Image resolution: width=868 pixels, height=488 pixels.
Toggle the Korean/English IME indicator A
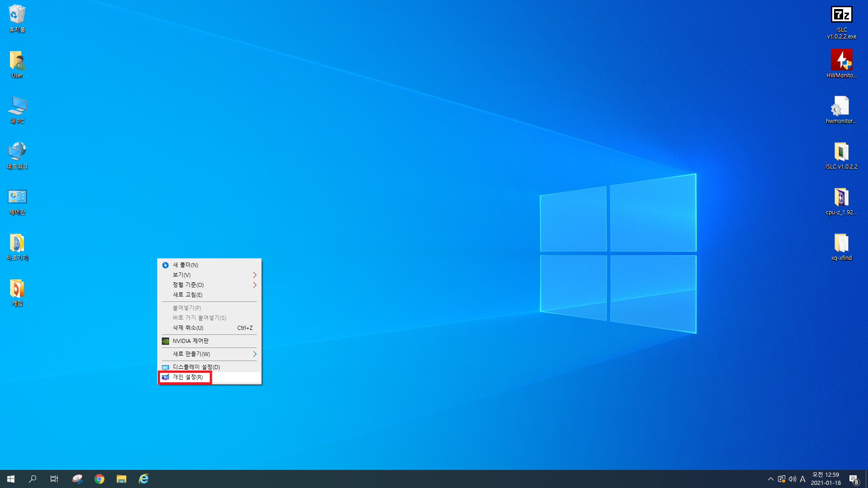pos(802,479)
